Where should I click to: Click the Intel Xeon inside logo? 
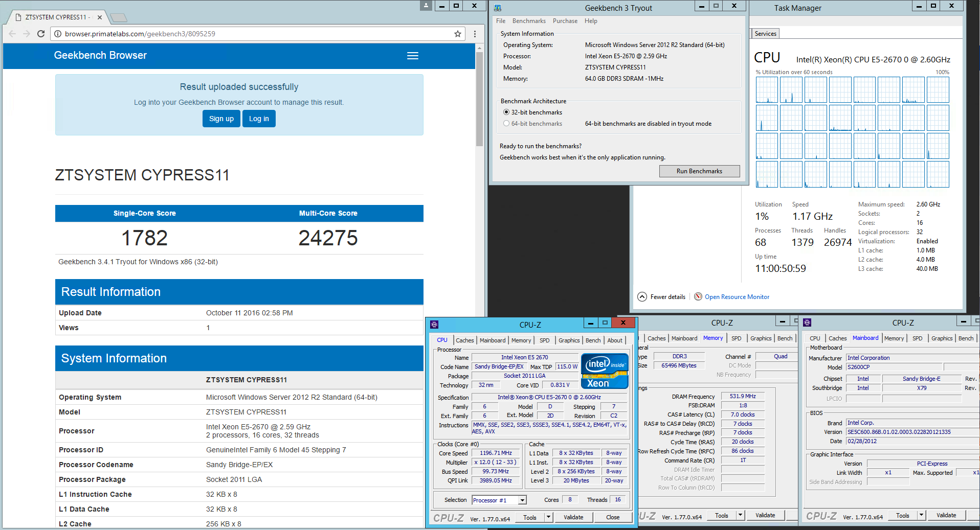click(605, 371)
